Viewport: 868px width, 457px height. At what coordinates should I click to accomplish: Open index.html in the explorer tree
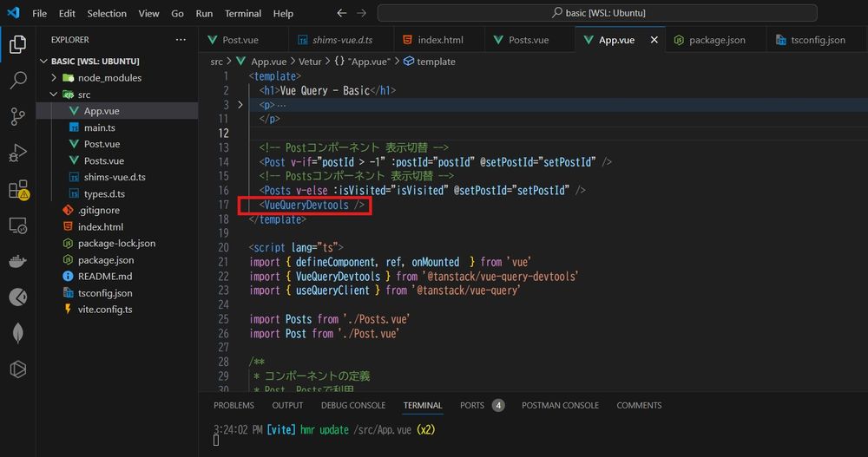click(117, 227)
